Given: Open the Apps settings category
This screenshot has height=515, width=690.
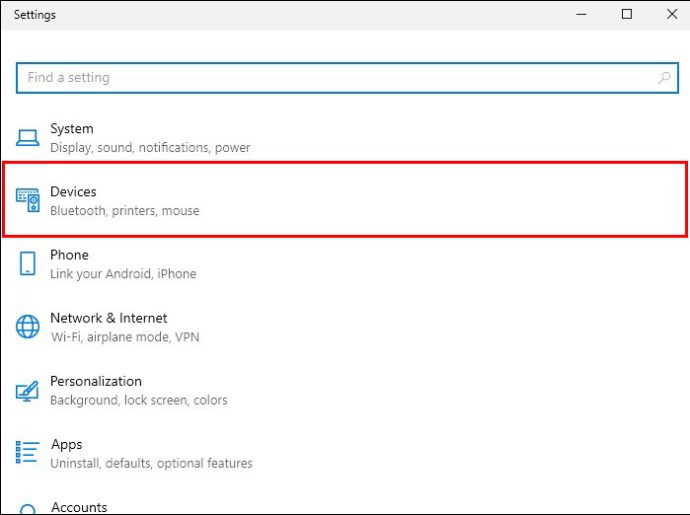Looking at the screenshot, I should [345, 453].
